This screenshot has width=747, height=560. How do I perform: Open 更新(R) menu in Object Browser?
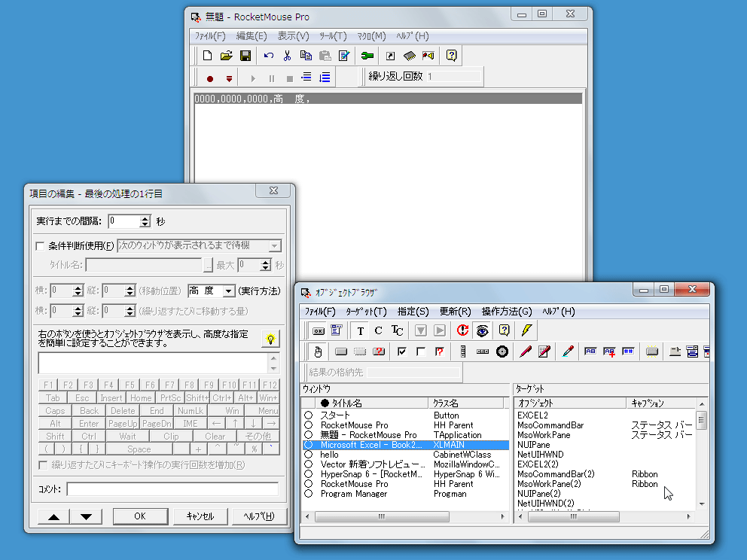pos(455,312)
